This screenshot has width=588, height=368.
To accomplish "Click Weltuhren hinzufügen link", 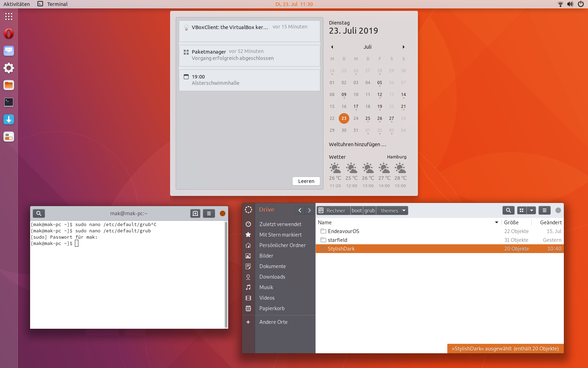I will (x=357, y=144).
